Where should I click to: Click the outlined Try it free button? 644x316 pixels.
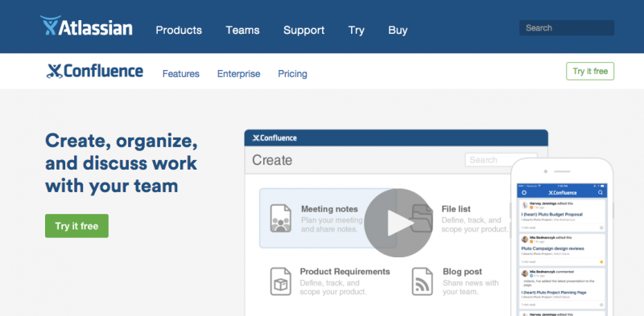click(590, 71)
